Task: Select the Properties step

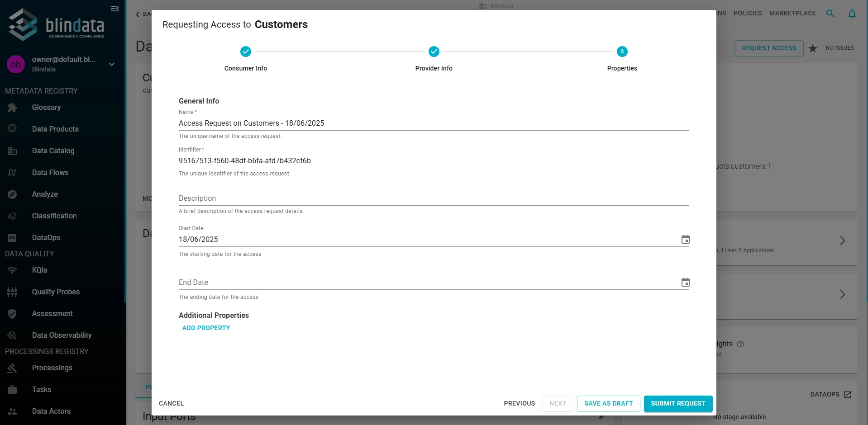Action: click(x=622, y=59)
